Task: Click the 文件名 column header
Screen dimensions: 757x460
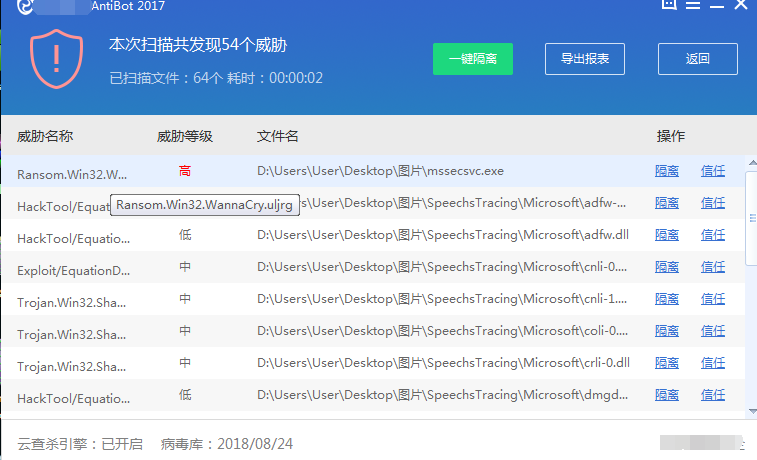Action: (x=277, y=136)
